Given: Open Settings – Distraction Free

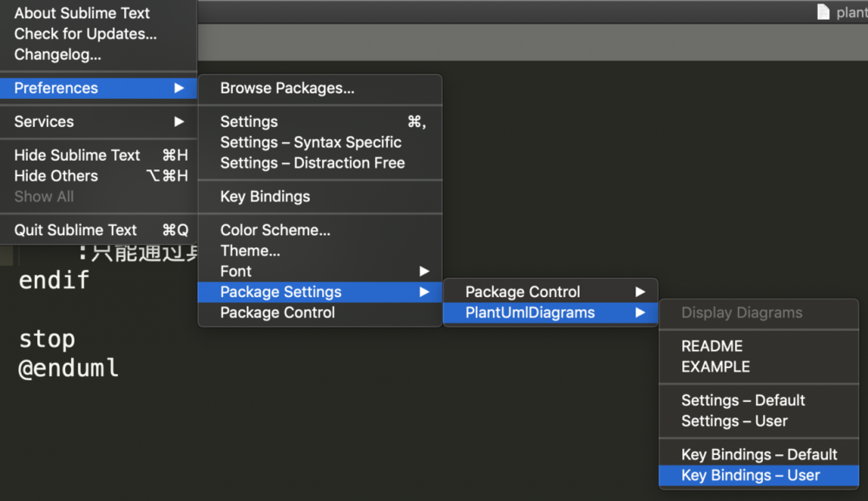Looking at the screenshot, I should [x=312, y=163].
